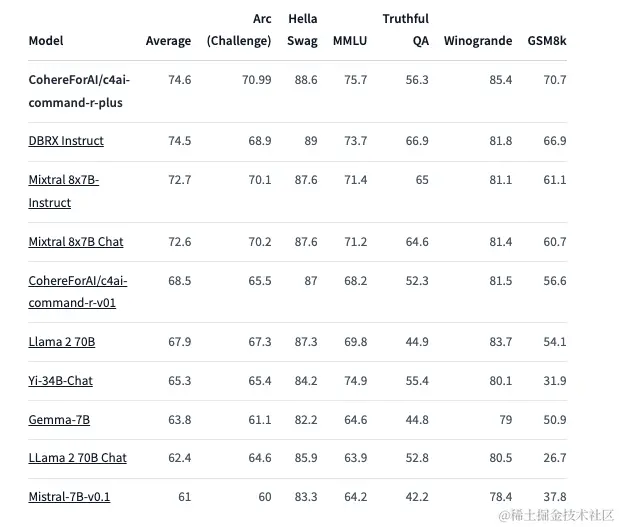619x527 pixels.
Task: Open the CohereForAI/c4ai-command-r-v01 link
Action: coord(78,292)
